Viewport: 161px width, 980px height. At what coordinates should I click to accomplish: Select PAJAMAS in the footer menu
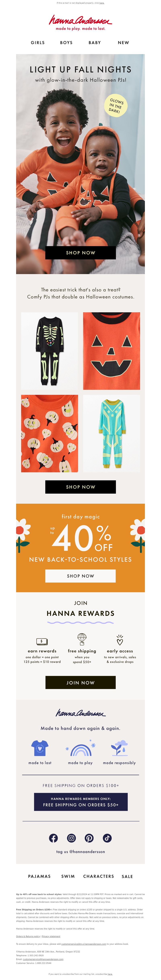[x=39, y=876]
